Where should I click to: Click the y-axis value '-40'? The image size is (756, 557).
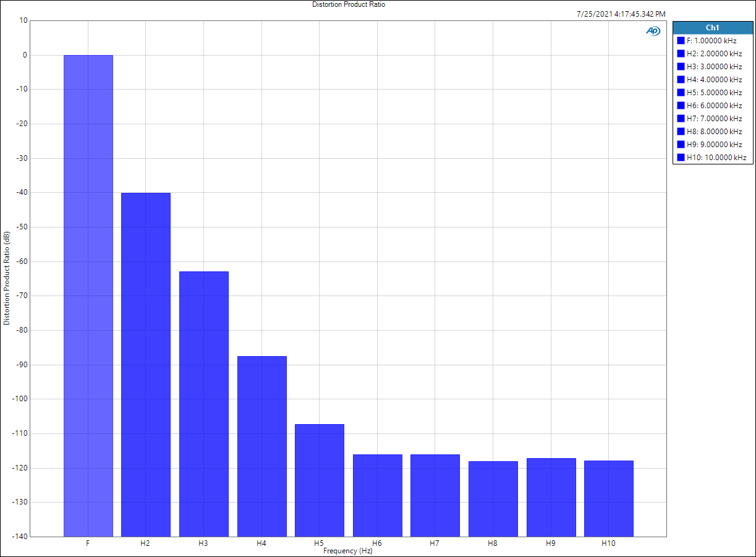pos(22,193)
